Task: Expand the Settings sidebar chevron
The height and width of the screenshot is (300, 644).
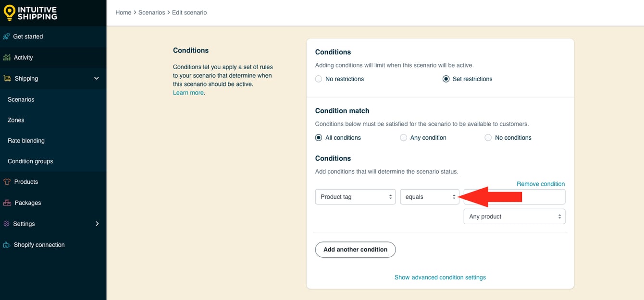Action: click(97, 224)
